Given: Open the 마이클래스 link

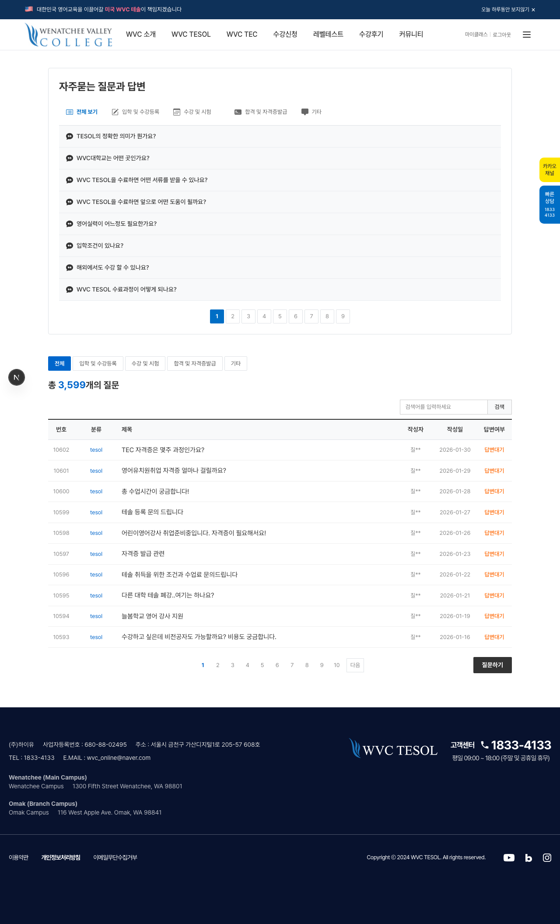Looking at the screenshot, I should (476, 35).
